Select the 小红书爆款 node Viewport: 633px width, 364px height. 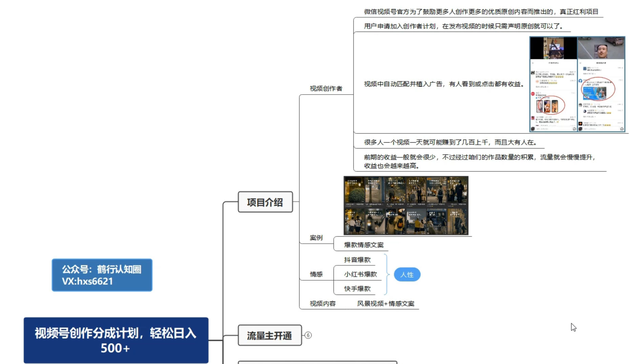(361, 275)
